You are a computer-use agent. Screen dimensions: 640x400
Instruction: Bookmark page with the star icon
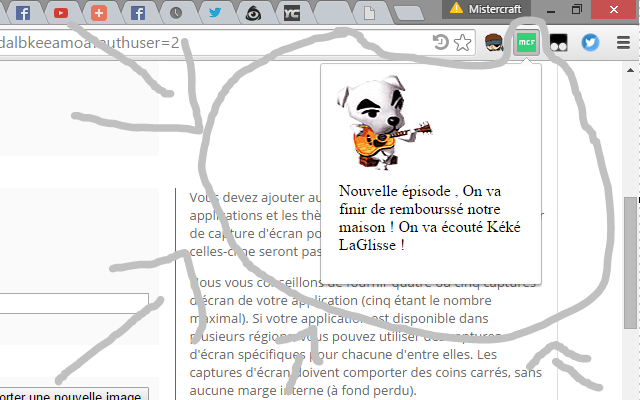(462, 42)
